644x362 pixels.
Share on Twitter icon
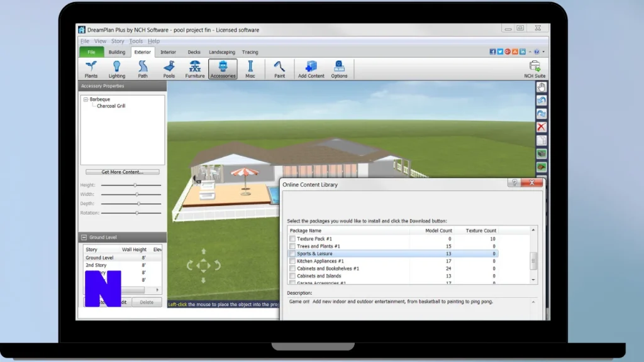point(500,52)
